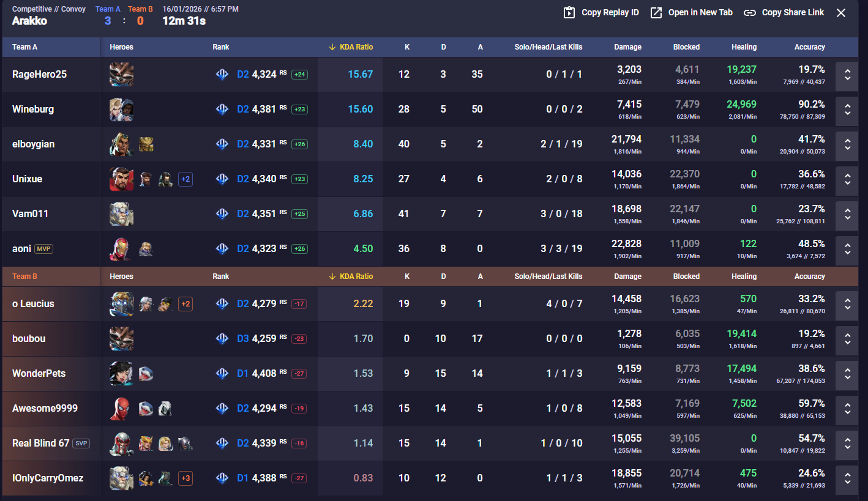868x501 pixels.
Task: Show Unixue's +2 additional heroes
Action: click(x=185, y=179)
